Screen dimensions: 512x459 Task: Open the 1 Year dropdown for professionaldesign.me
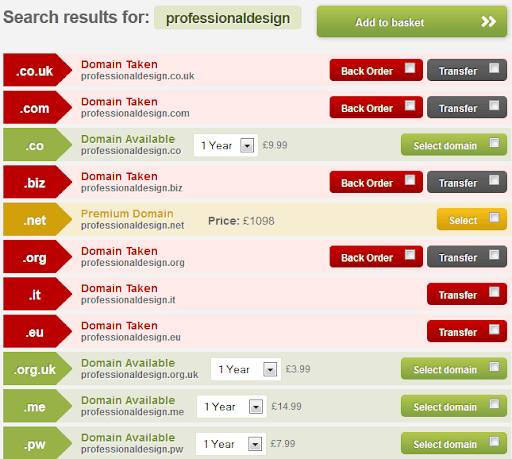tap(232, 407)
